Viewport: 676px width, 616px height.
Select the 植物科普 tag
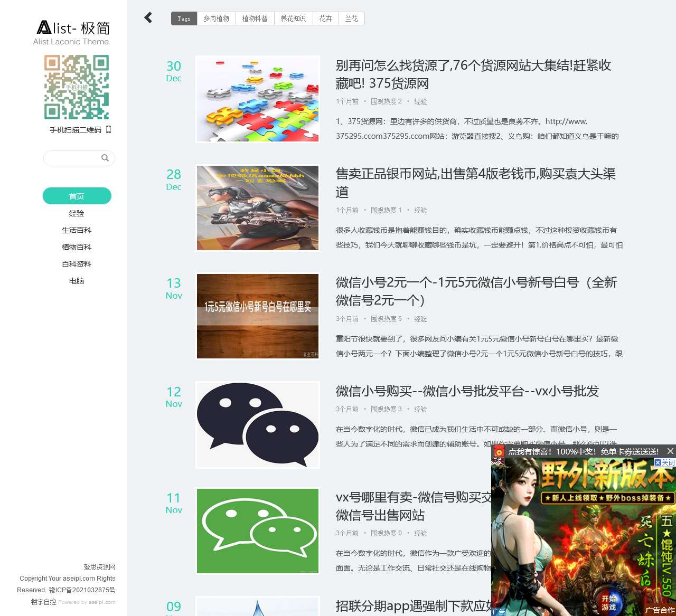(255, 18)
